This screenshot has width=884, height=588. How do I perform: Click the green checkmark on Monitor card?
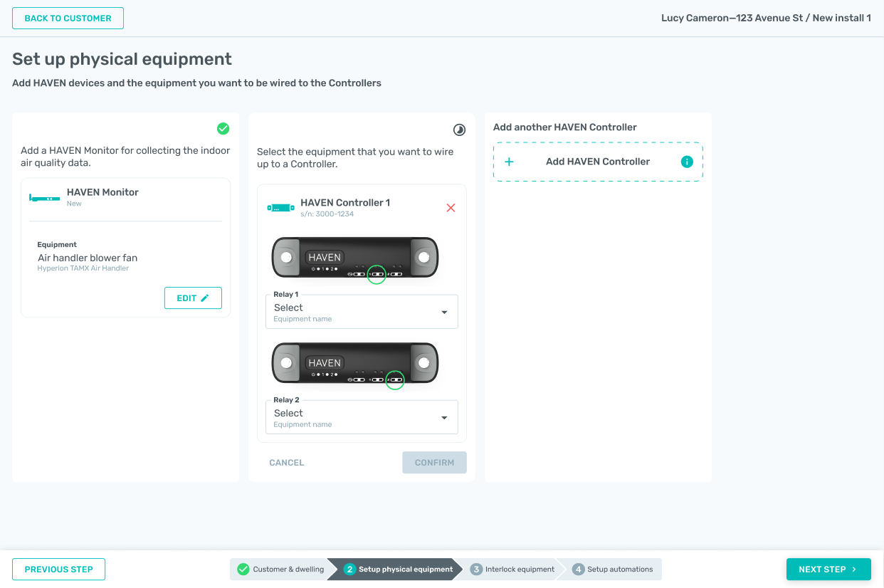223,128
